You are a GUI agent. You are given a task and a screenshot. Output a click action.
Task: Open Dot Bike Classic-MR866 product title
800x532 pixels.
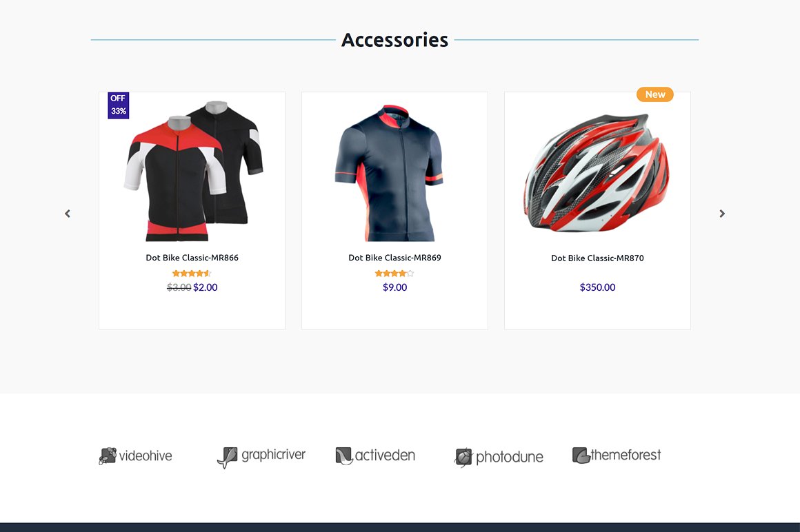(x=192, y=258)
